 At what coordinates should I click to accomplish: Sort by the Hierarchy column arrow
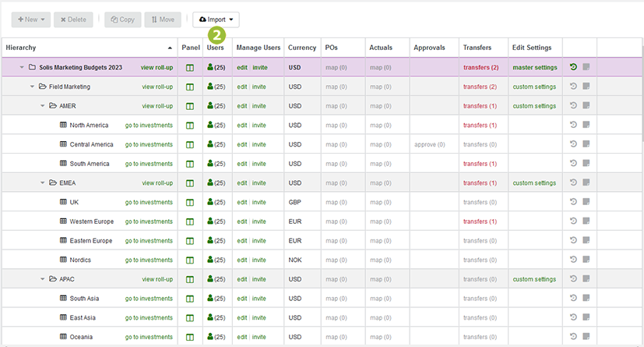[170, 48]
